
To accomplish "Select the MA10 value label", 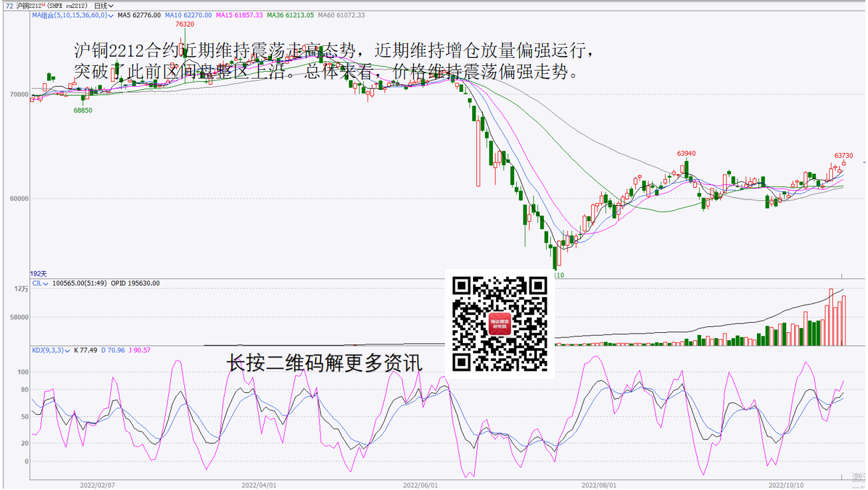I will (x=188, y=15).
